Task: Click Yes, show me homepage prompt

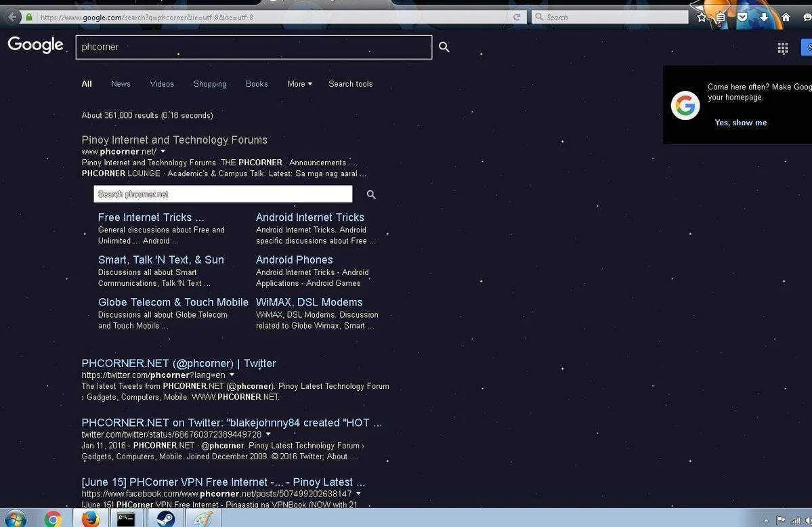Action: coord(740,123)
